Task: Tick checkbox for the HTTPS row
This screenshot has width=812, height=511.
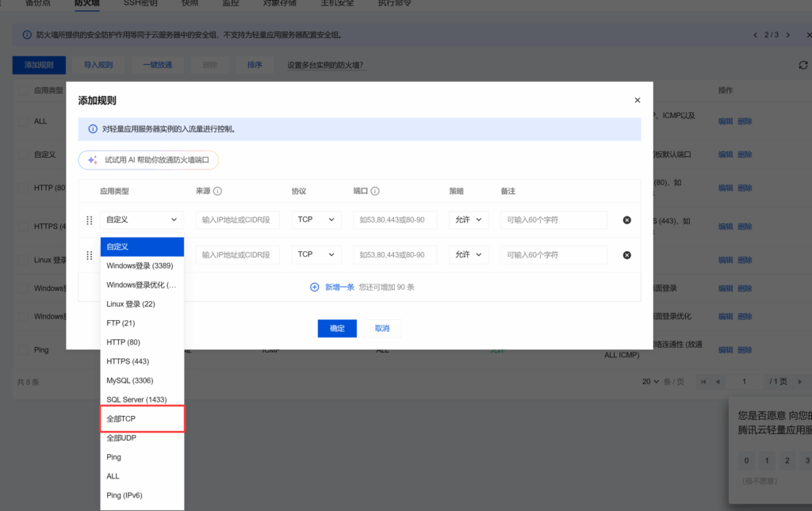Action: point(23,227)
